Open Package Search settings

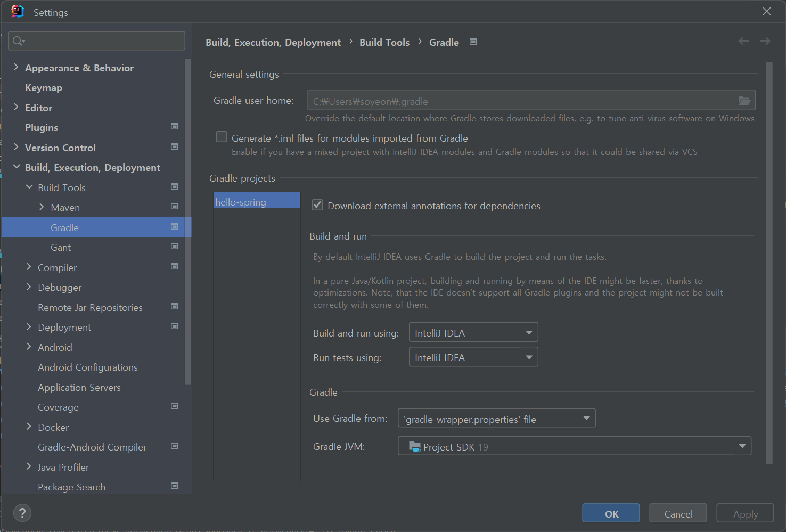pos(71,487)
